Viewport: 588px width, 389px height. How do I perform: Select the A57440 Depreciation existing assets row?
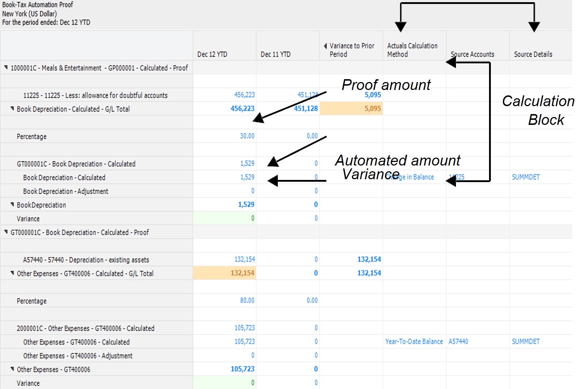tap(86, 260)
